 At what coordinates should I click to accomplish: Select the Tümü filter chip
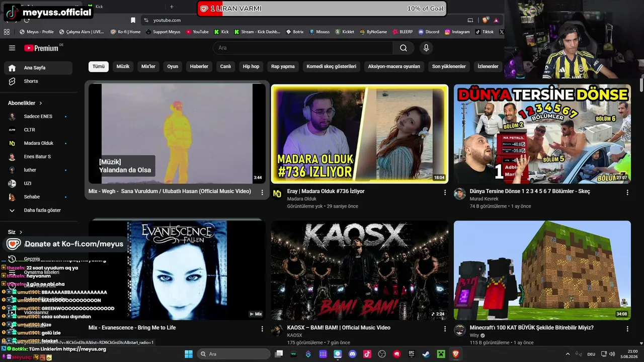99,66
